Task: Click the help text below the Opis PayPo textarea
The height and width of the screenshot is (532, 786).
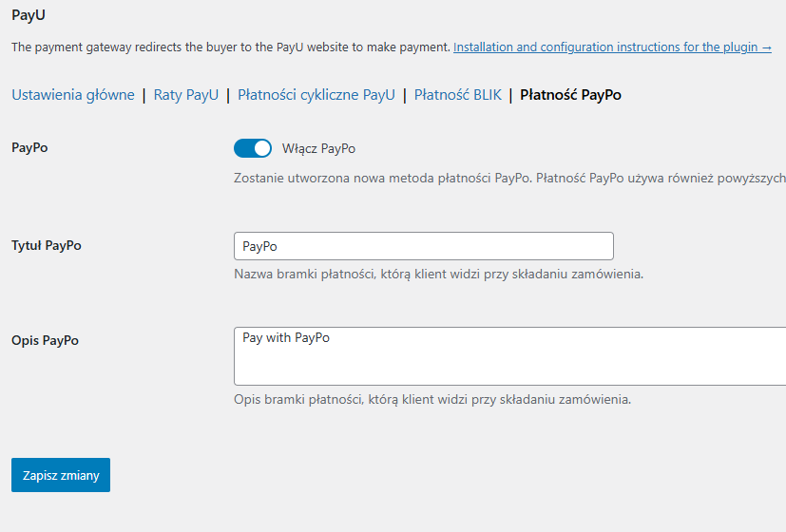Action: (x=432, y=399)
